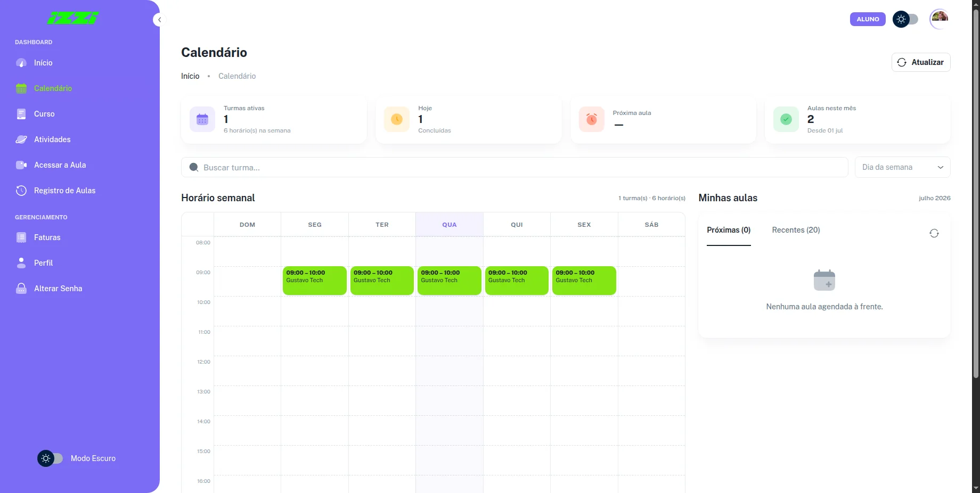Click the Acessar a Aula camera icon
Image resolution: width=980 pixels, height=493 pixels.
click(21, 165)
